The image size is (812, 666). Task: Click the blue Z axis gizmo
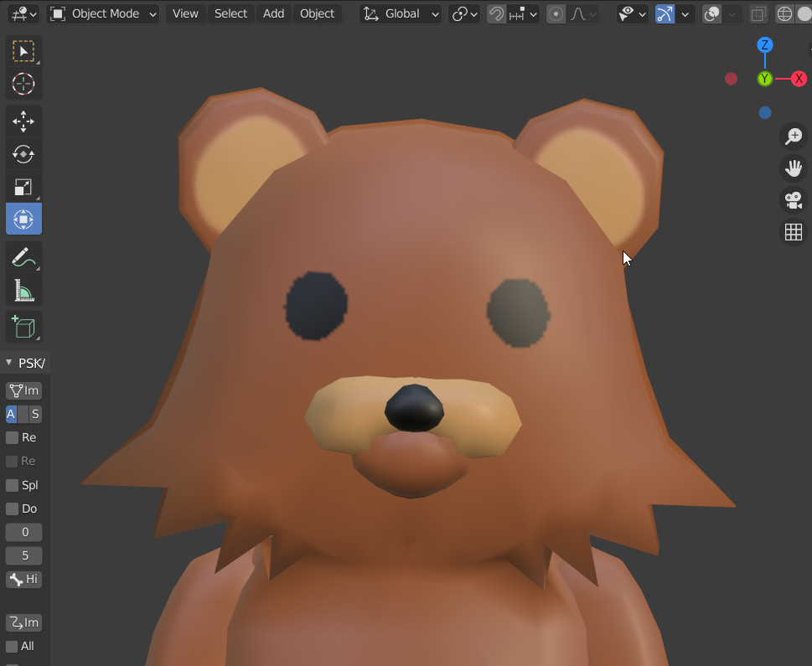(765, 45)
